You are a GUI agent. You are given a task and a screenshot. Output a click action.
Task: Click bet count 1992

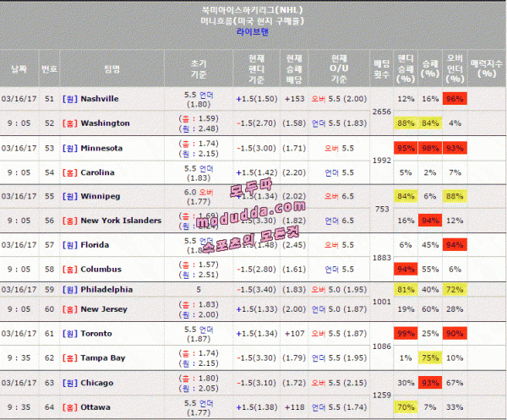pyautogui.click(x=382, y=161)
